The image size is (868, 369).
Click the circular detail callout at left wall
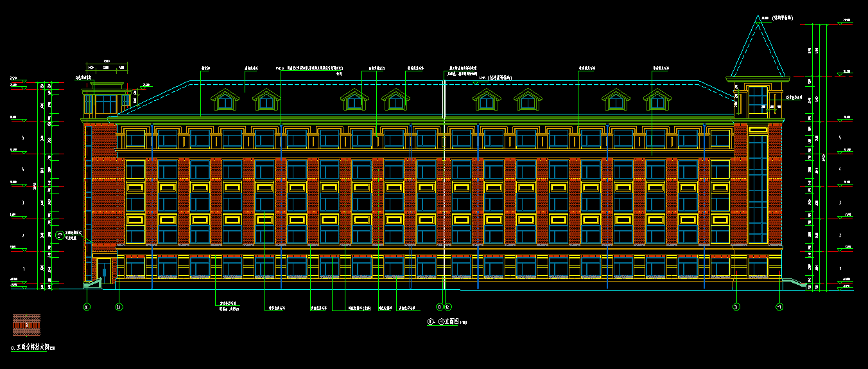pyautogui.click(x=60, y=235)
